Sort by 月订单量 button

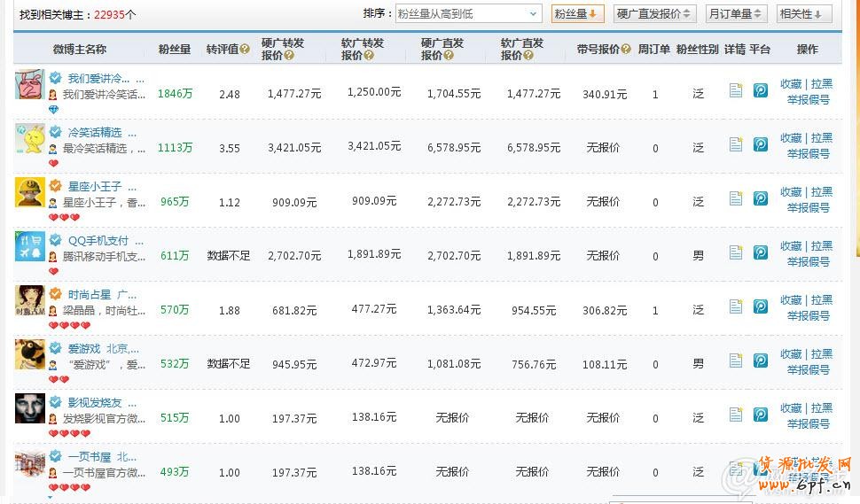[734, 14]
